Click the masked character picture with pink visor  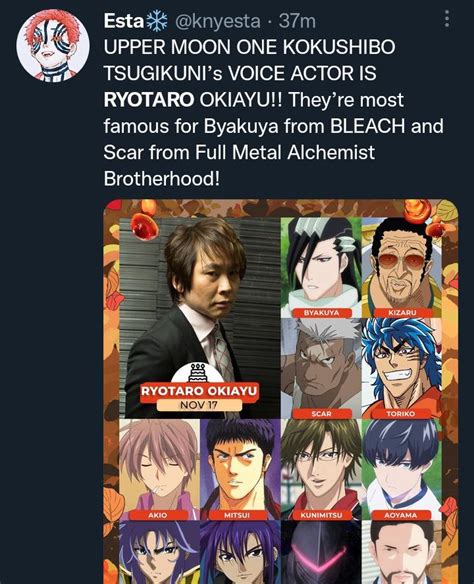pos(321,552)
